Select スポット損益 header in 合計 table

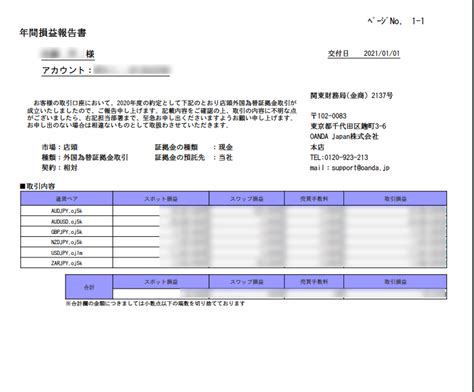tap(161, 282)
